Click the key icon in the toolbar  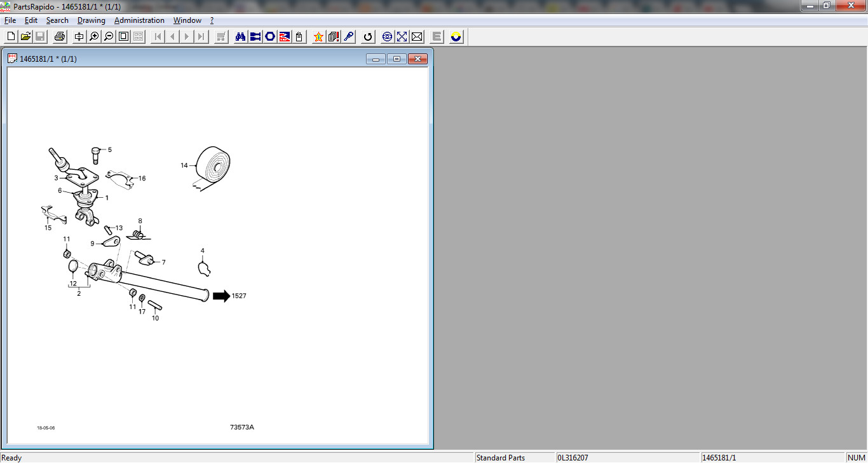(x=349, y=36)
